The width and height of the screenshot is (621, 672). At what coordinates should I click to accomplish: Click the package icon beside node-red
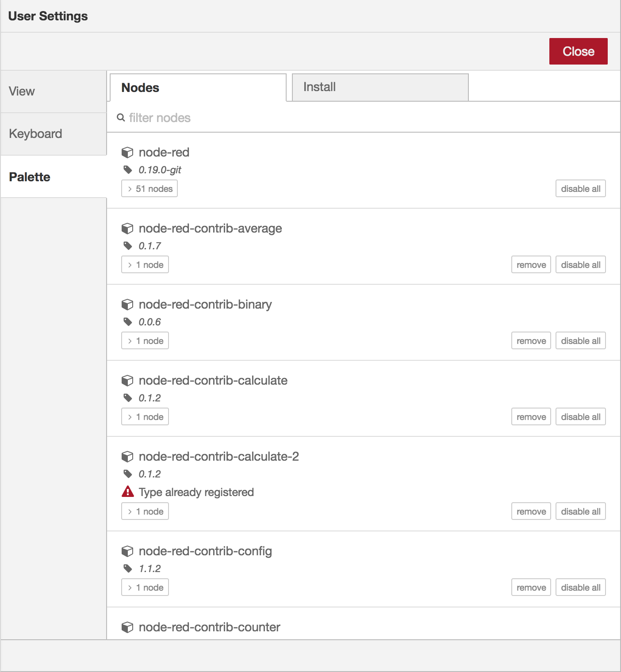128,153
